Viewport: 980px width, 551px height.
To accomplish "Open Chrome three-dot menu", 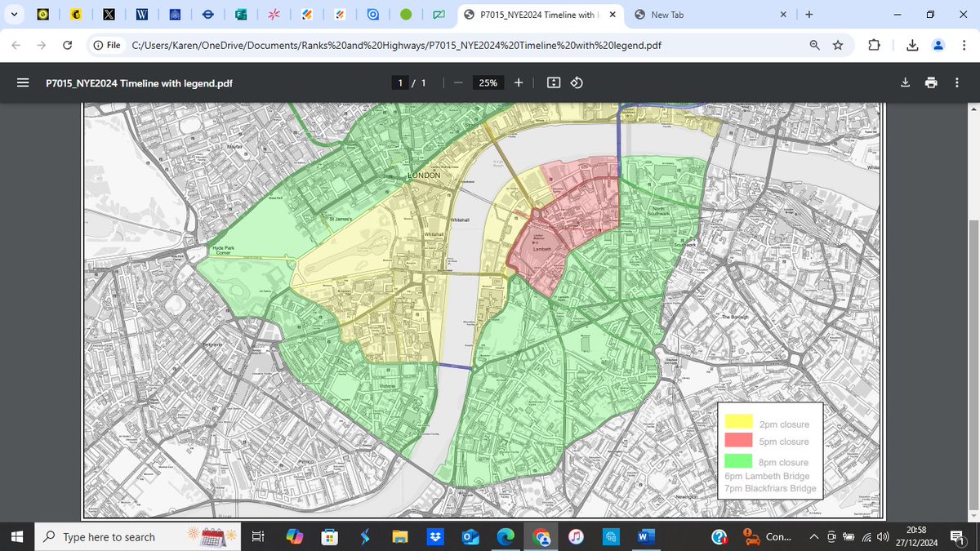I will (964, 46).
